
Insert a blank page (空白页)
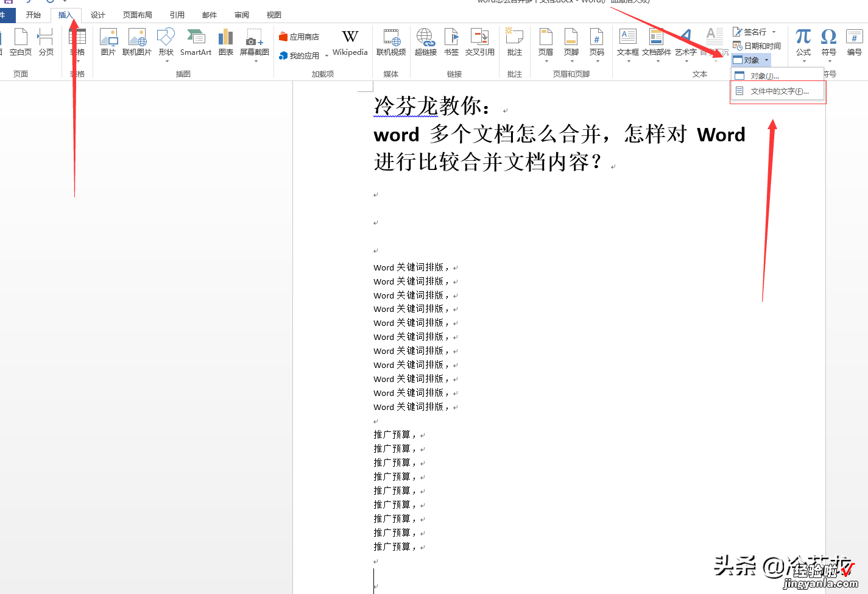21,42
